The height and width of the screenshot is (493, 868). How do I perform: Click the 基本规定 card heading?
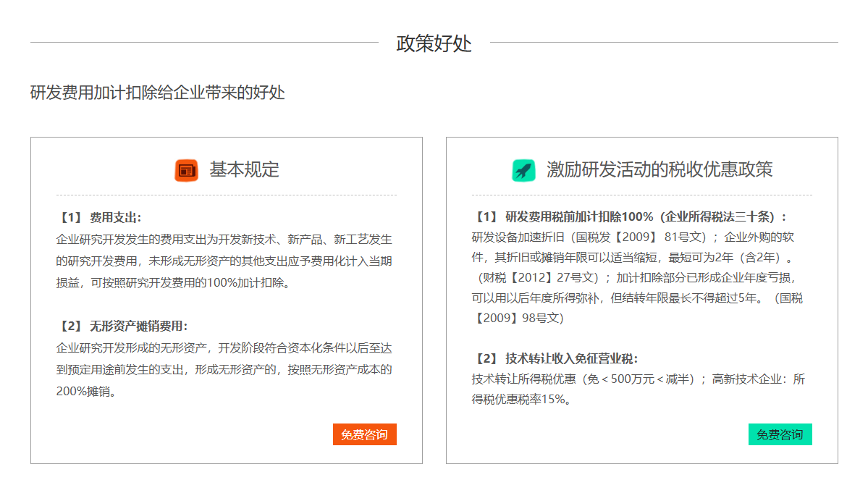tap(244, 170)
